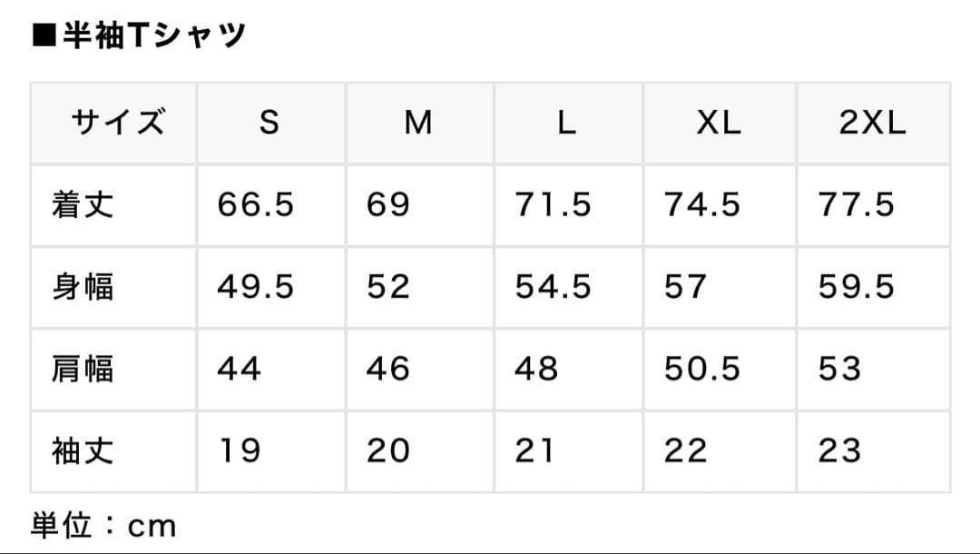Image resolution: width=980 pixels, height=554 pixels.
Task: Click the 71.5 着丈 value for size L
Action: 554,205
